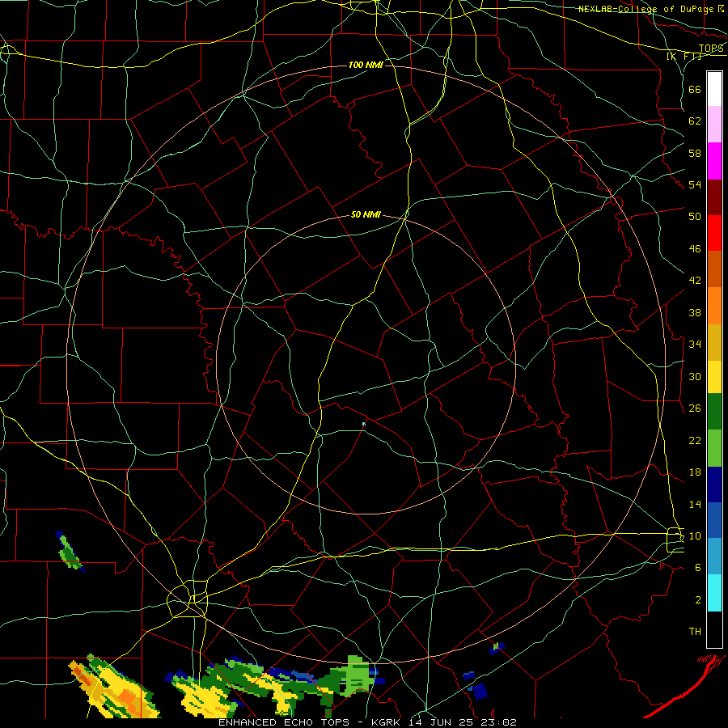Click the legend value "22"
Screen dimensions: 728x728
point(695,441)
